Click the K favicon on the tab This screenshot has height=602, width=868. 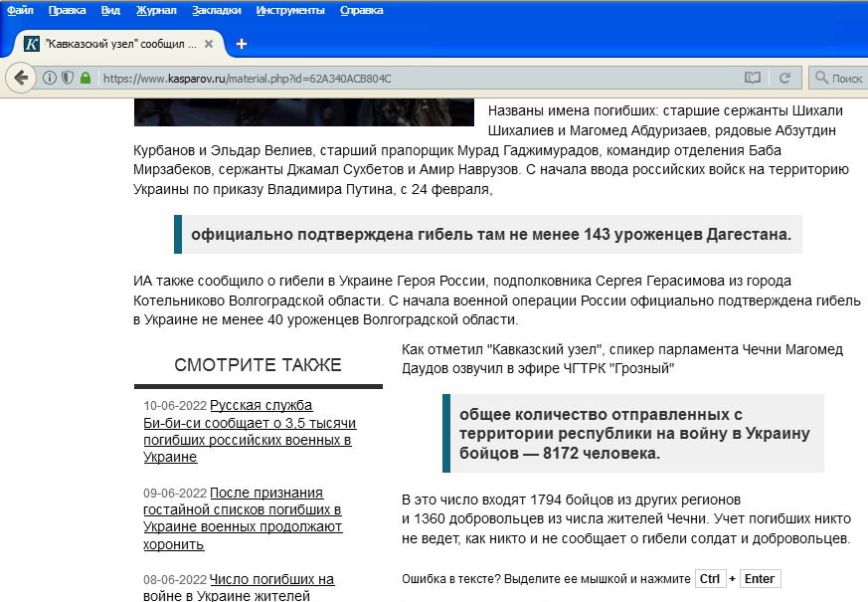coord(32,44)
